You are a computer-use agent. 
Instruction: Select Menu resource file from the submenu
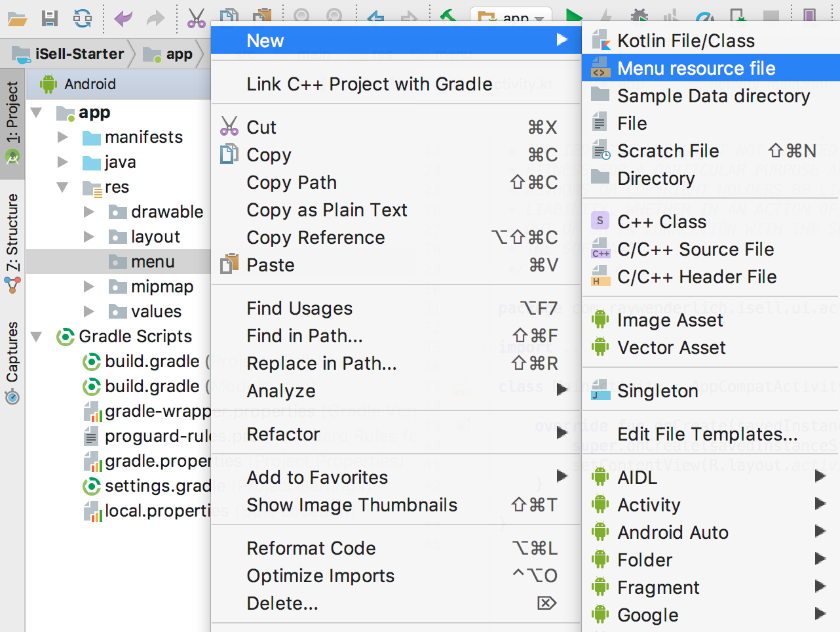696,68
